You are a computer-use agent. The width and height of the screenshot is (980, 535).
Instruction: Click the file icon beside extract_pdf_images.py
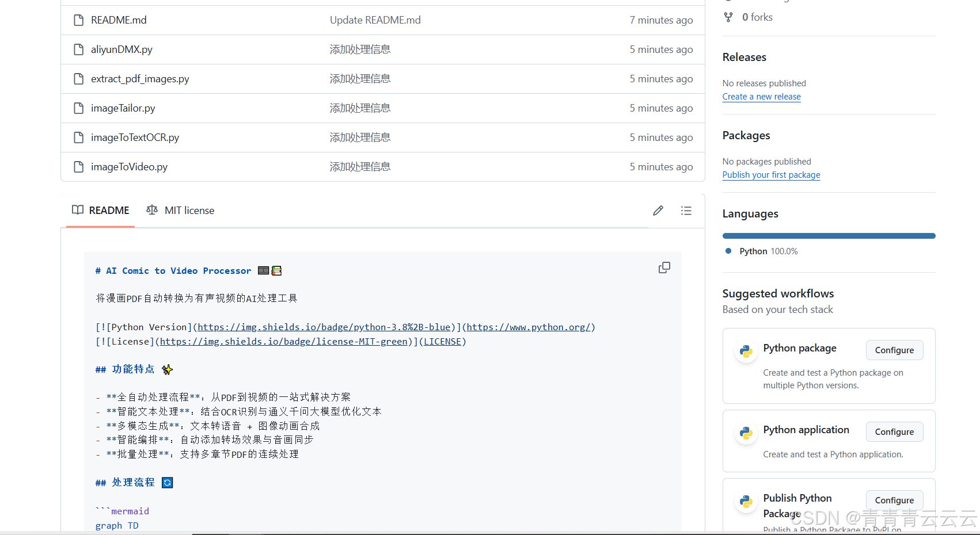coord(79,79)
